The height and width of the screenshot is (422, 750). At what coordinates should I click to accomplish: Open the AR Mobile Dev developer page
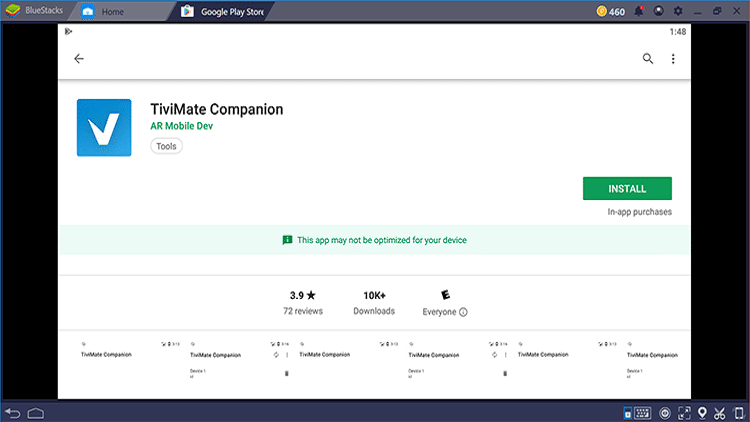(181, 126)
